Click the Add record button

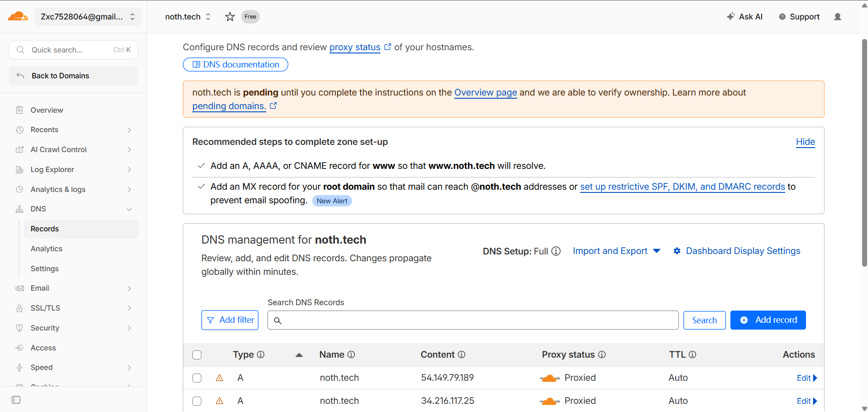(768, 320)
